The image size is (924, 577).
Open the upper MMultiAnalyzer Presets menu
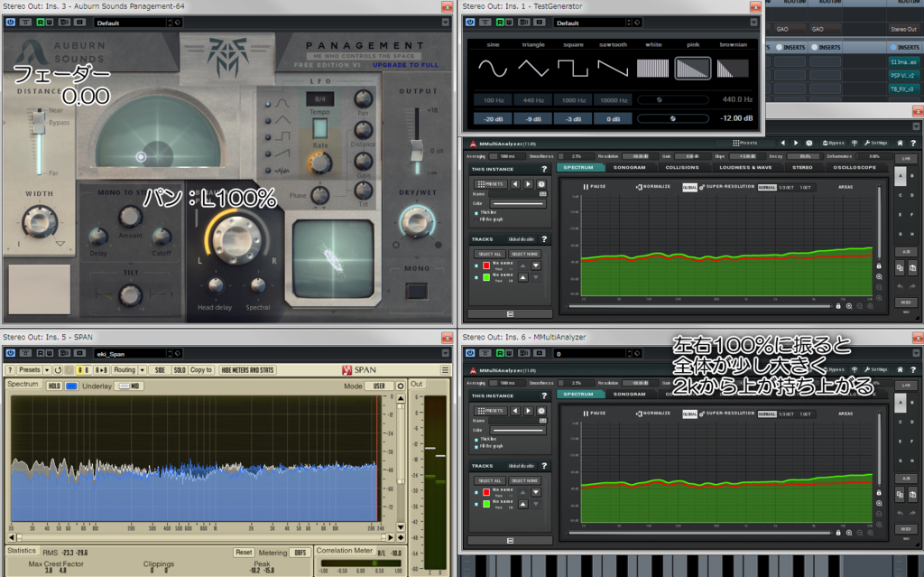pos(744,144)
